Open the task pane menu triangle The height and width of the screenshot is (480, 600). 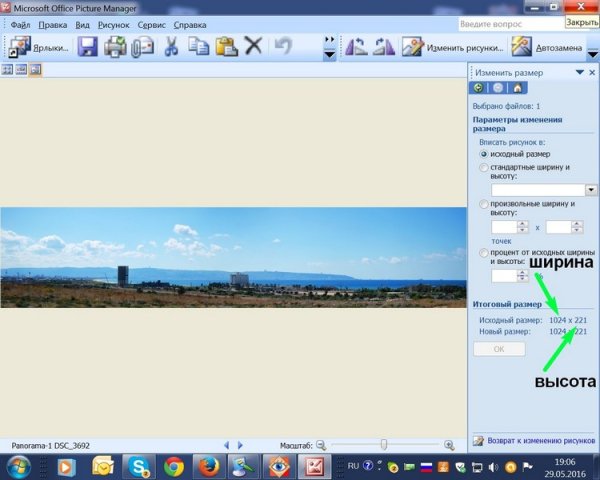click(x=580, y=72)
